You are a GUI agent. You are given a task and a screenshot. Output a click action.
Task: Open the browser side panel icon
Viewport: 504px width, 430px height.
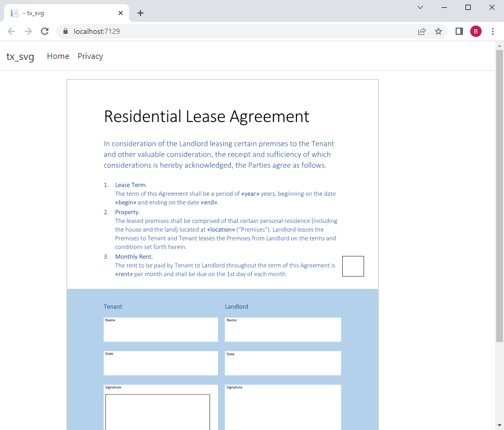click(459, 31)
